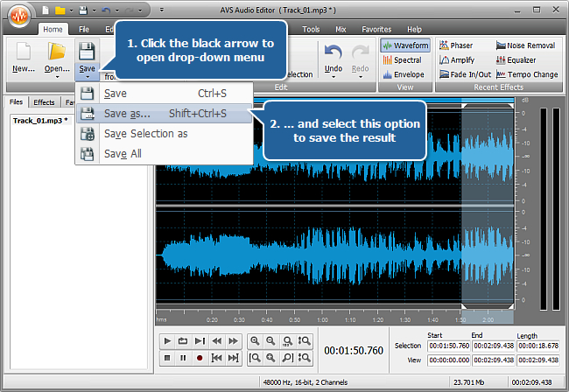Click Play to end button
The height and width of the screenshot is (392, 569).
pyautogui.click(x=200, y=341)
